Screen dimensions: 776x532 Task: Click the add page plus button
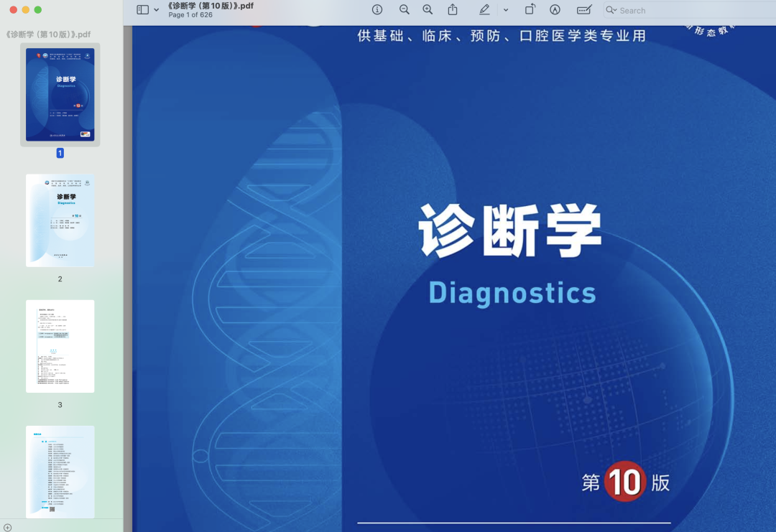click(x=7, y=528)
